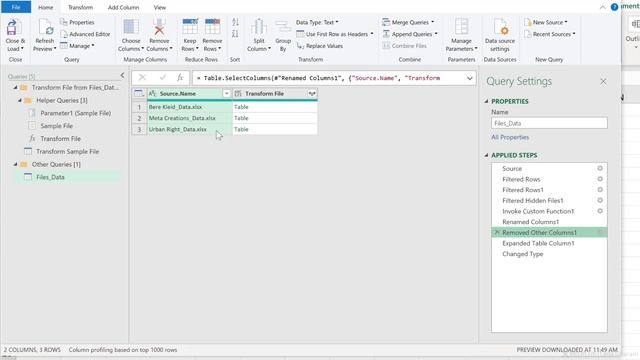Collapse the PROPERTIES section
640x360 pixels.
486,101
